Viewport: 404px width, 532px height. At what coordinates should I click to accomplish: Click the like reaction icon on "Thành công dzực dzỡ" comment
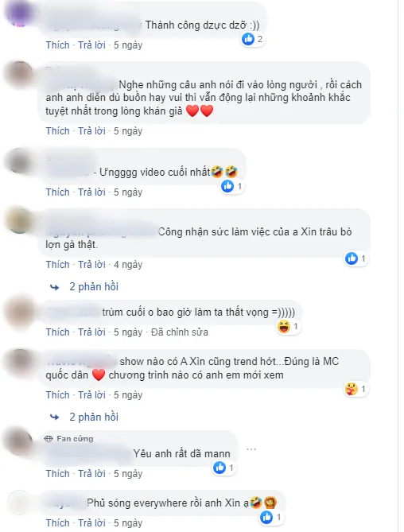[248, 39]
